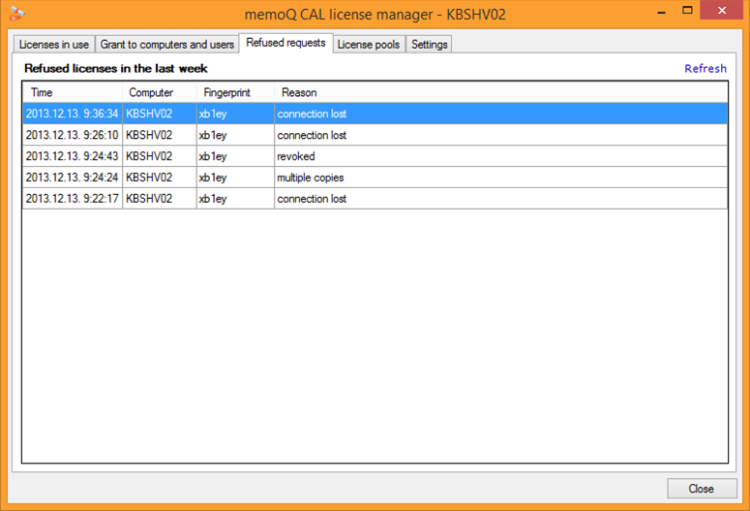The width and height of the screenshot is (750, 511).
Task: Click the Refresh link
Action: 705,68
